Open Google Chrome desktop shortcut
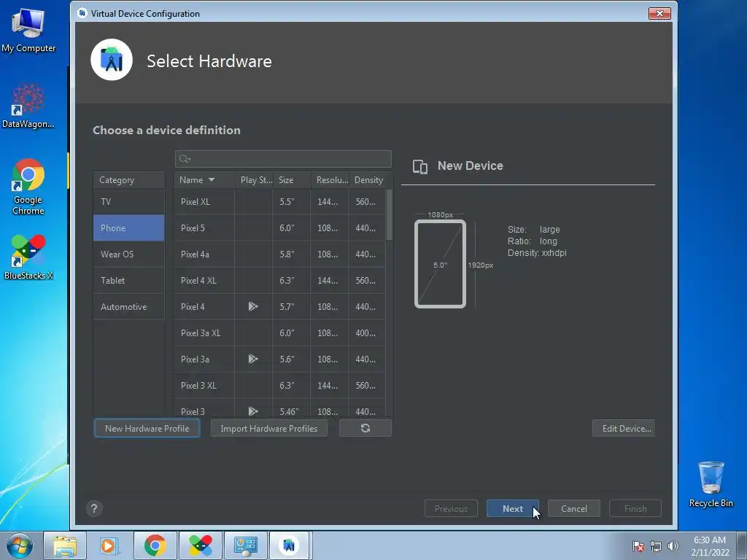The height and width of the screenshot is (560, 747). [x=28, y=187]
